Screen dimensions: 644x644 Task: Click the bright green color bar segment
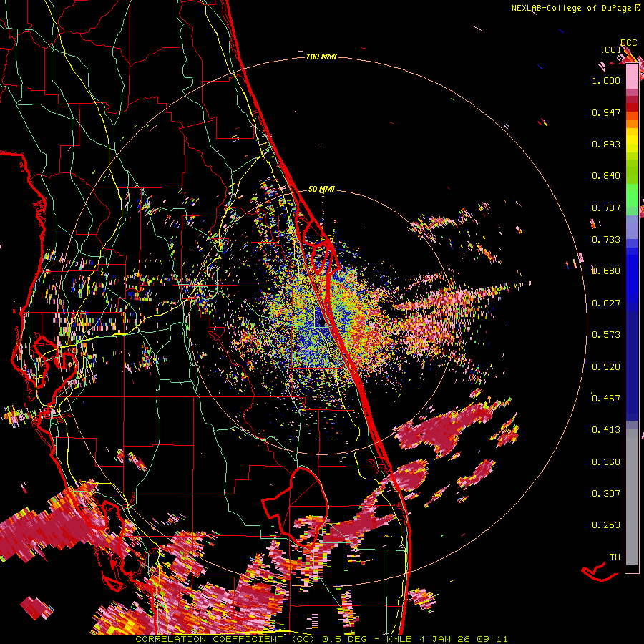(632, 195)
